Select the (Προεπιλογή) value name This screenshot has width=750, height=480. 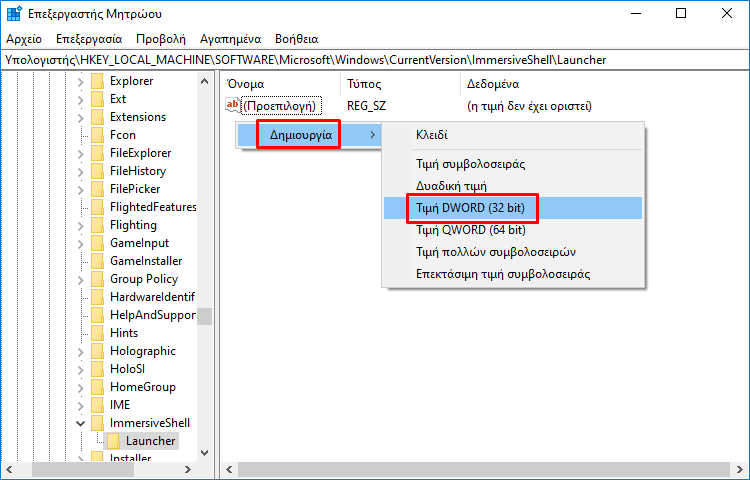click(280, 106)
